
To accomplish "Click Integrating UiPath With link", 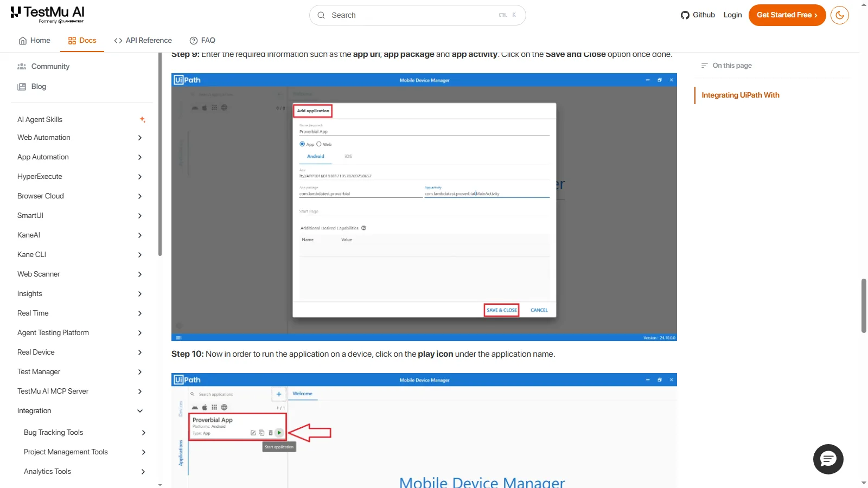I will tap(741, 95).
